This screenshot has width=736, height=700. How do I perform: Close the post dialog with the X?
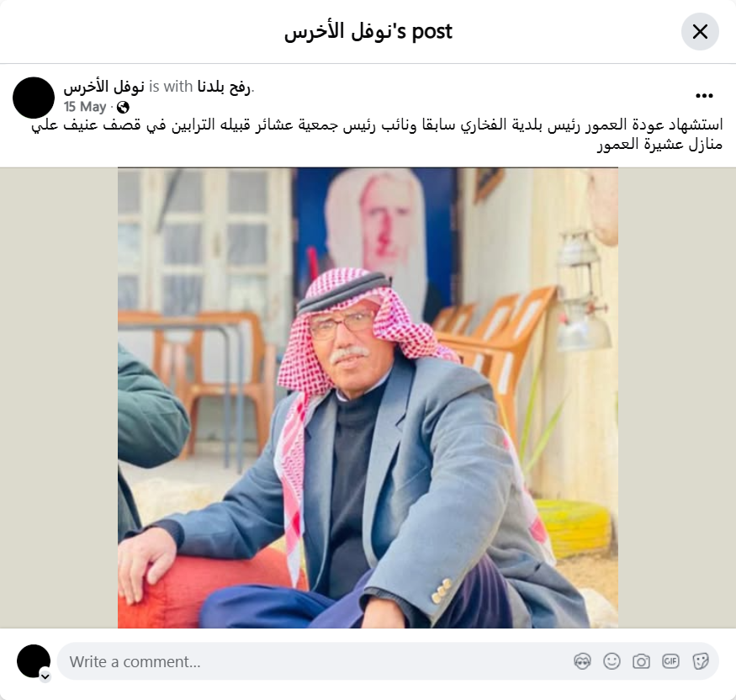pos(700,32)
